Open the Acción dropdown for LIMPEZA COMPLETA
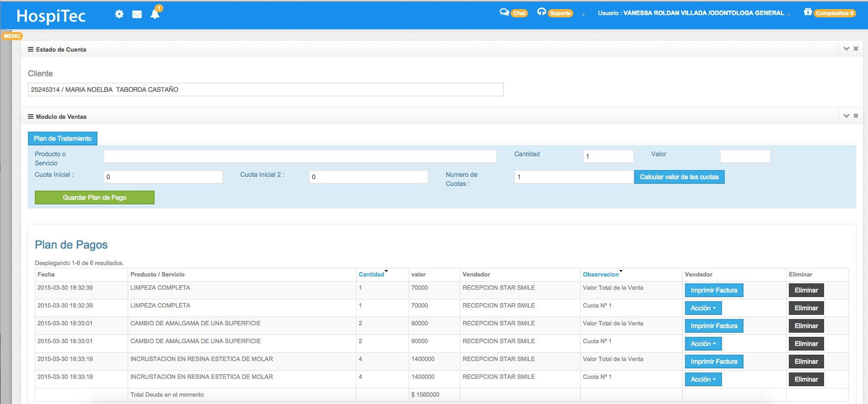Screen dimensions: 868x404 (x=703, y=308)
